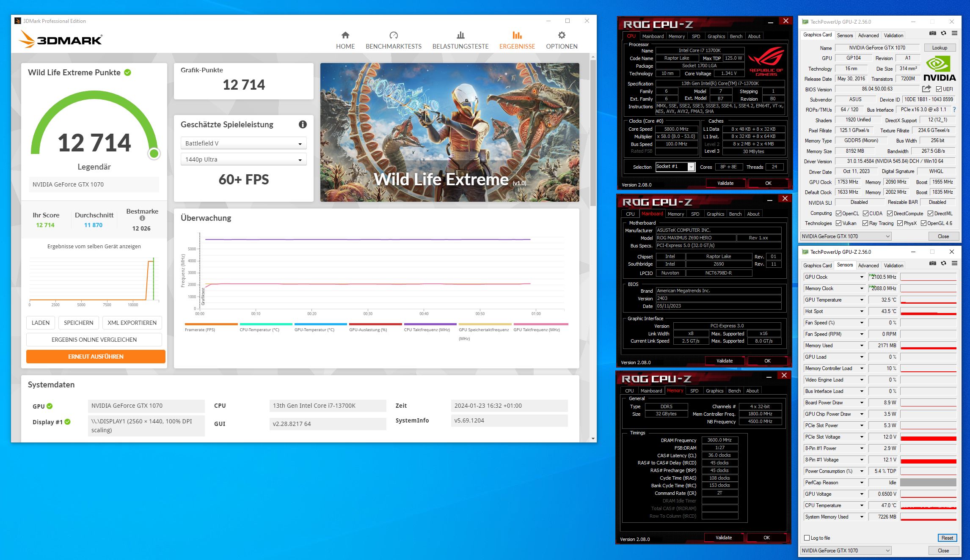Click ERGEBNIS ONLINE VERGLEICHEN button
This screenshot has width=970, height=560.
pyautogui.click(x=94, y=340)
